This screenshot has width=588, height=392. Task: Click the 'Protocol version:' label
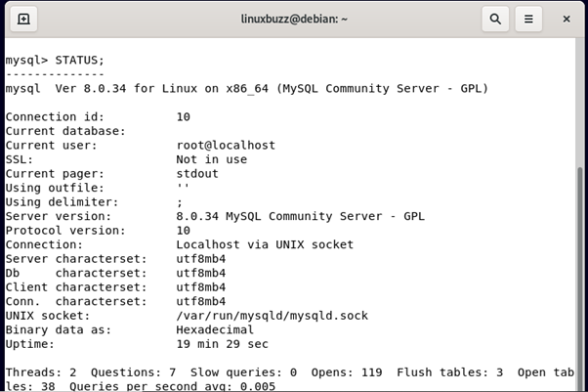65,231
